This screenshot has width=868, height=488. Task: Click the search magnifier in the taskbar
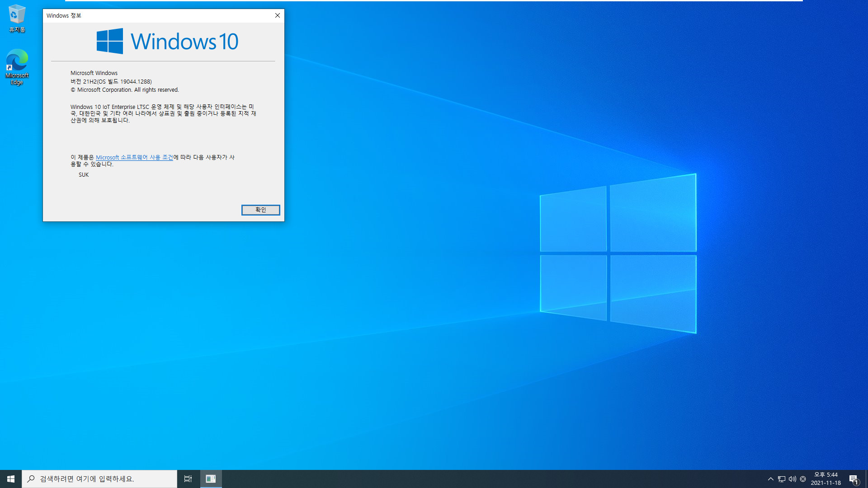[x=30, y=479]
